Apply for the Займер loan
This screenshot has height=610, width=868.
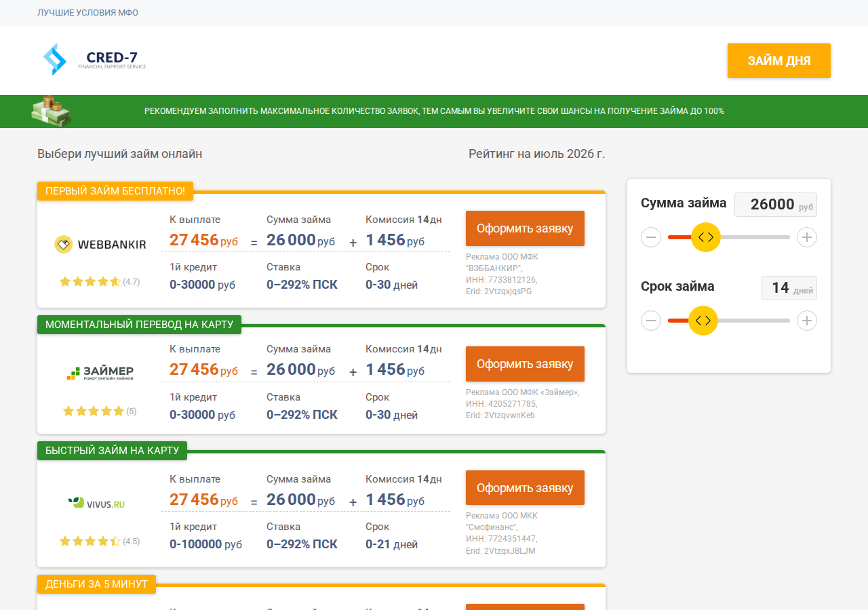[525, 364]
